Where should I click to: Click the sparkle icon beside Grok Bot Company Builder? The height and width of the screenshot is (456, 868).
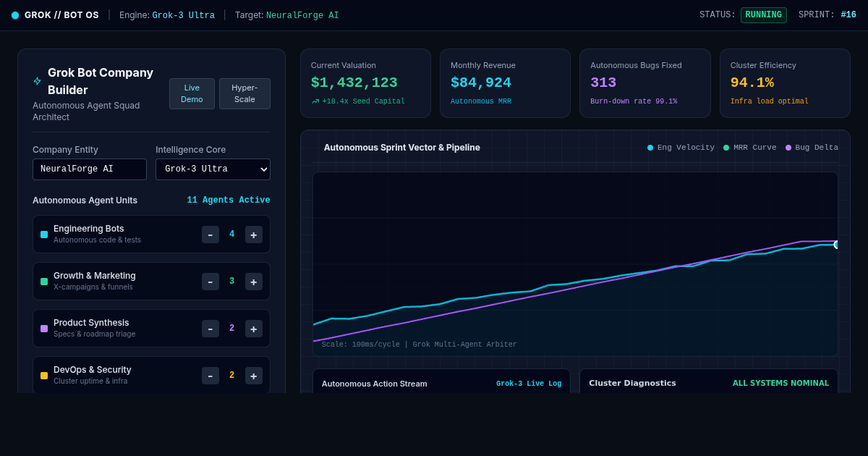37,81
